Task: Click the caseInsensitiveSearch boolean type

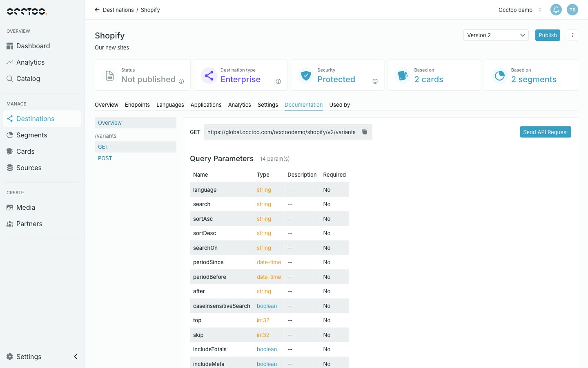Action: coord(267,306)
